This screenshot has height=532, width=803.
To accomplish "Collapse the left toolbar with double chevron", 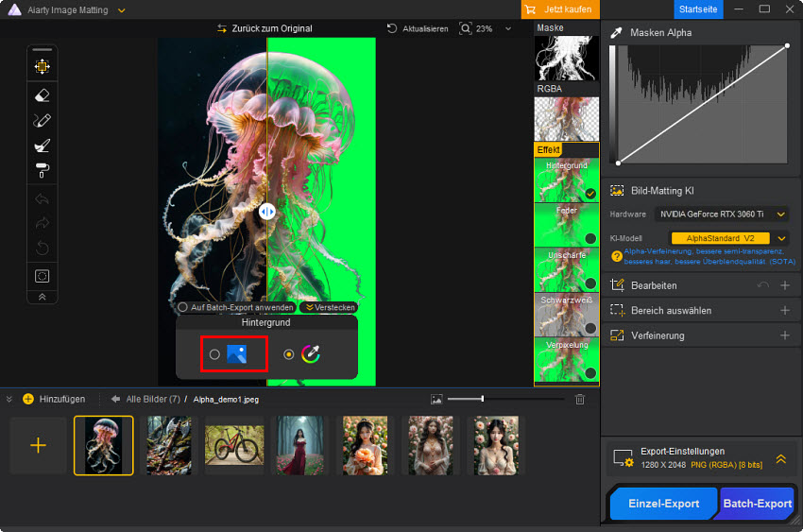I will coord(42,297).
